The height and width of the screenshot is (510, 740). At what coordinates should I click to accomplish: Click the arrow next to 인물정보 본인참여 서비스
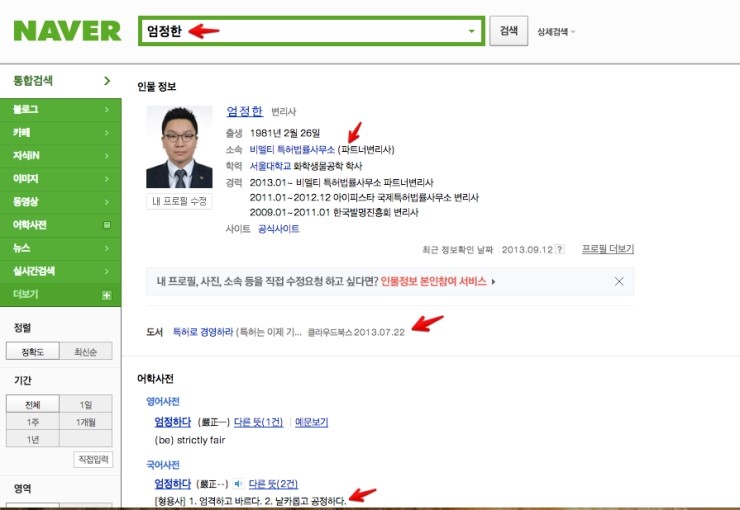[493, 282]
